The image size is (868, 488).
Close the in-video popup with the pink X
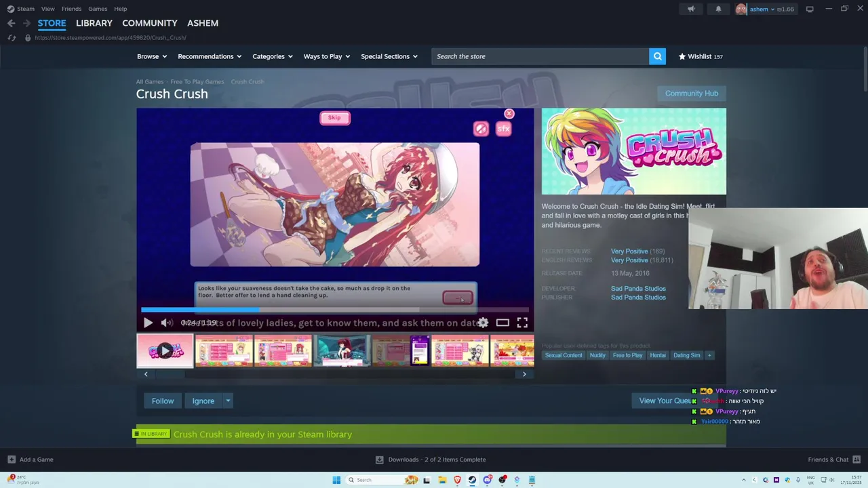pos(509,114)
